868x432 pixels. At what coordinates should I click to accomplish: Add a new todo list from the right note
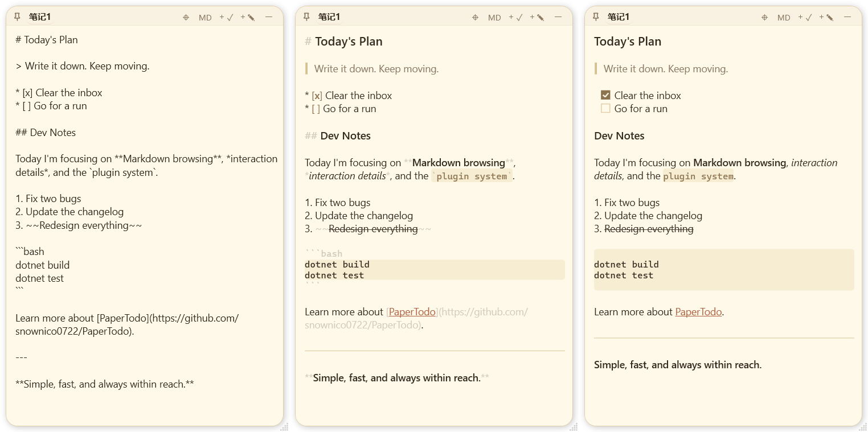coord(805,17)
